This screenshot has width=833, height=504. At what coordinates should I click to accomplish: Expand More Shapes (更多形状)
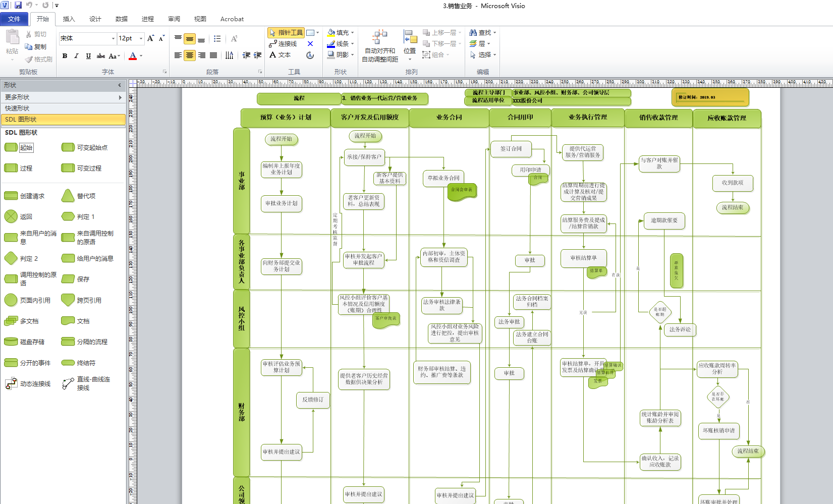63,97
